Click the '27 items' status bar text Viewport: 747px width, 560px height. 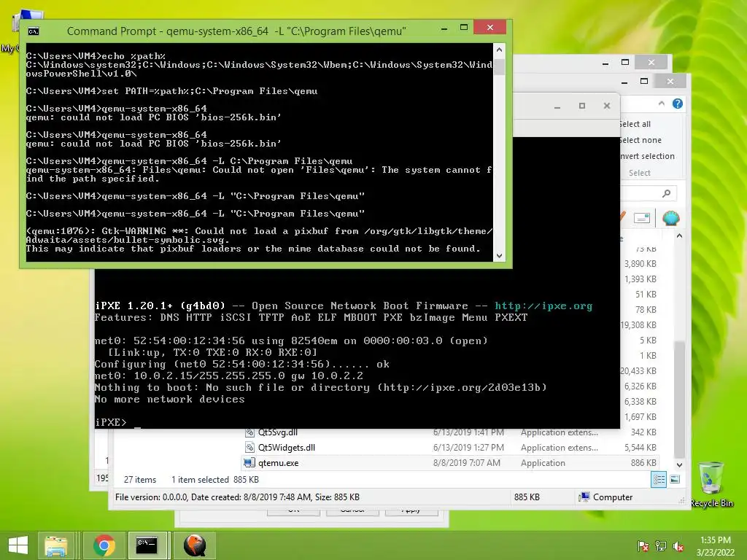140,480
